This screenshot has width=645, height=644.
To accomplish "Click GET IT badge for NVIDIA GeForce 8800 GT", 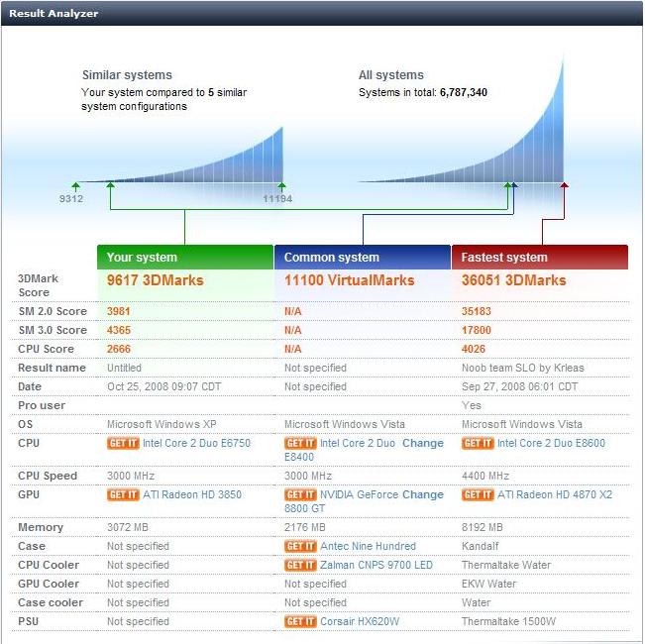I will pyautogui.click(x=300, y=494).
